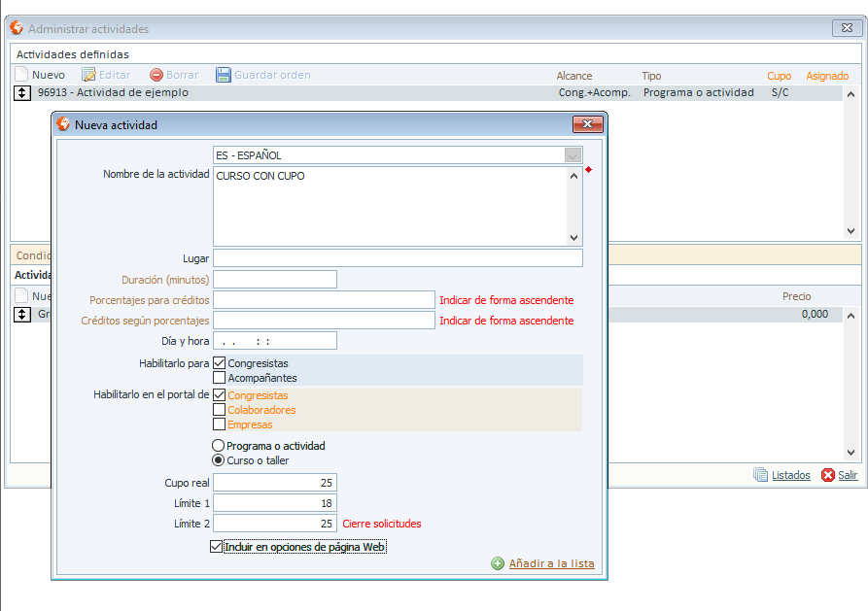Click the Lugar input field
The height and width of the screenshot is (611, 868).
(x=398, y=258)
